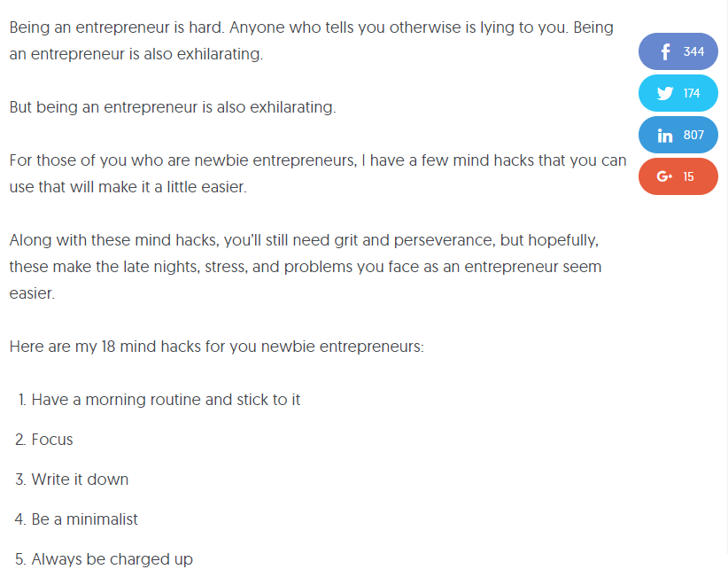Click the LinkedIn "in" share icon
The width and height of the screenshot is (728, 585).
pyautogui.click(x=665, y=136)
